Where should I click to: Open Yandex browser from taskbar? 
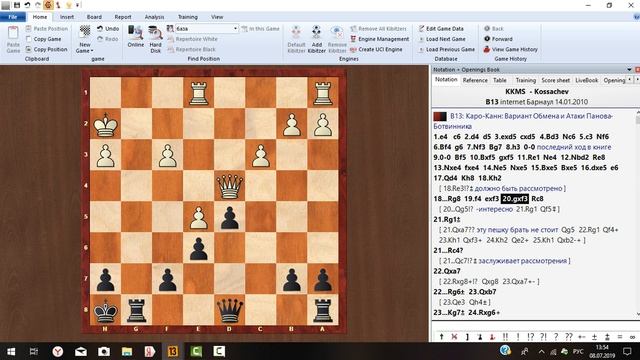click(58, 351)
